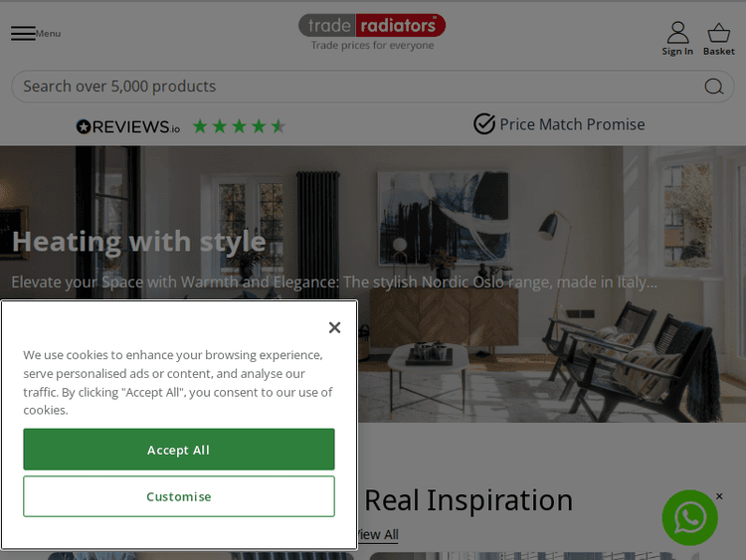Viewport: 746px width, 560px height.
Task: Accept all cookies
Action: [179, 450]
